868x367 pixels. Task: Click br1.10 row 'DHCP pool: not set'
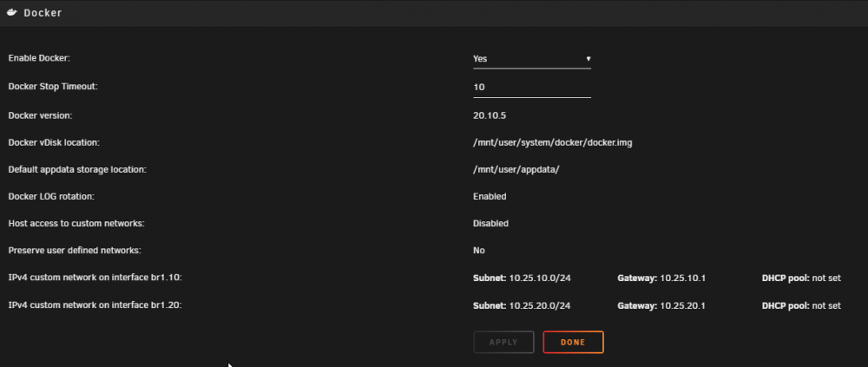[801, 278]
